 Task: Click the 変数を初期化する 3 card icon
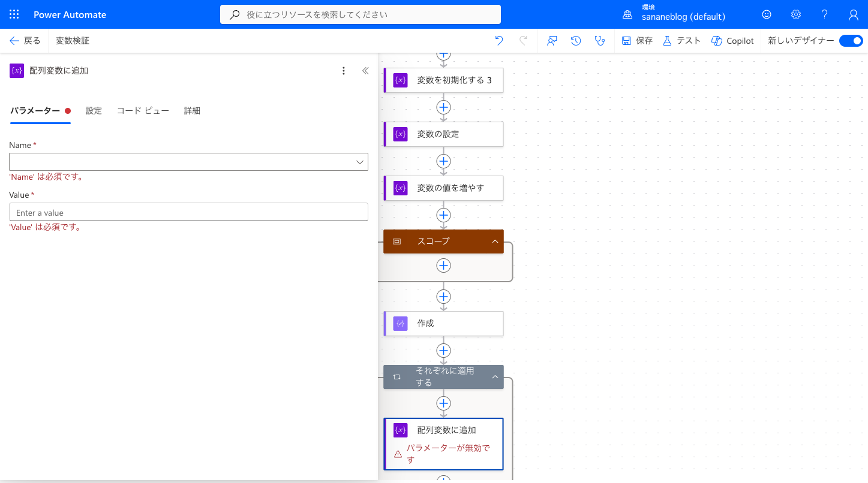click(400, 80)
